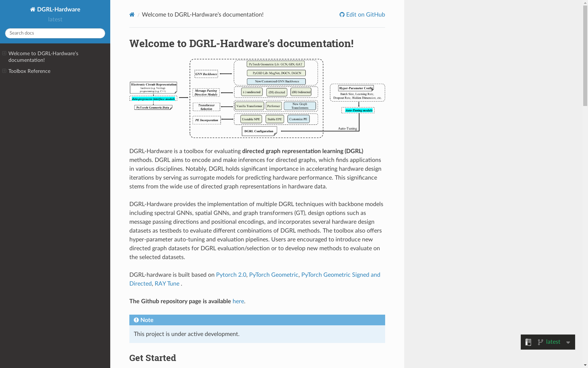Viewport: 588px width, 368px height.
Task: Click the 'Get Started' heading
Action: pos(153,358)
